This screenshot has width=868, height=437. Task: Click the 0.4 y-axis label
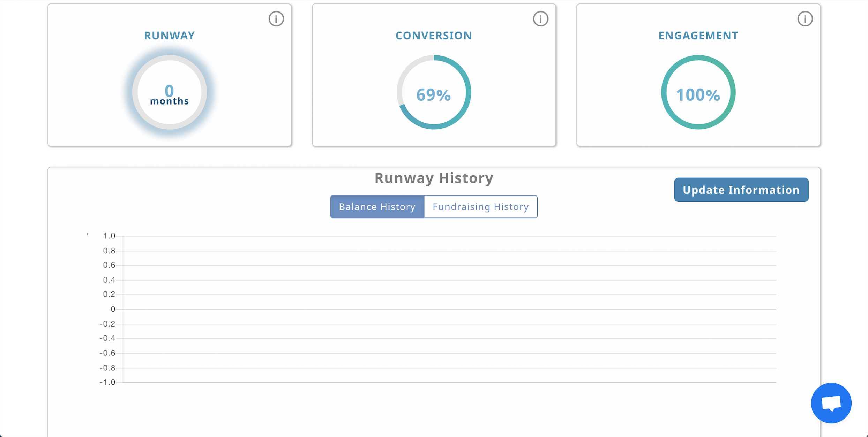pyautogui.click(x=109, y=280)
